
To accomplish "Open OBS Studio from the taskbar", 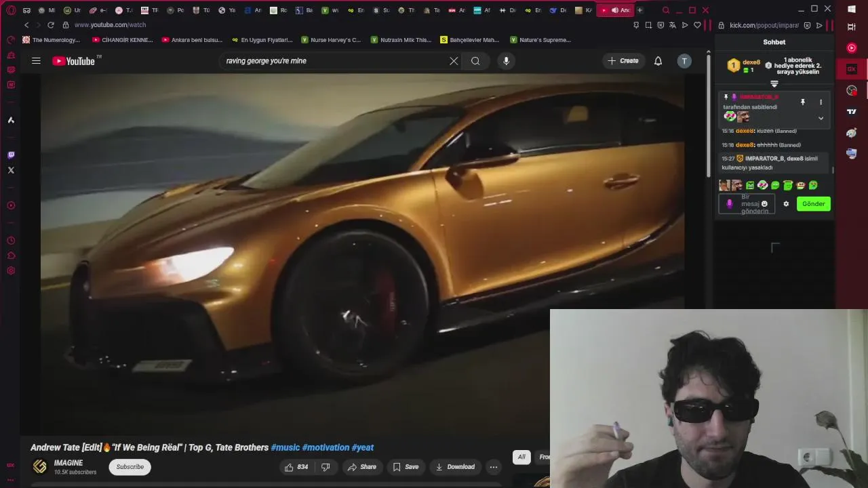I will [852, 91].
